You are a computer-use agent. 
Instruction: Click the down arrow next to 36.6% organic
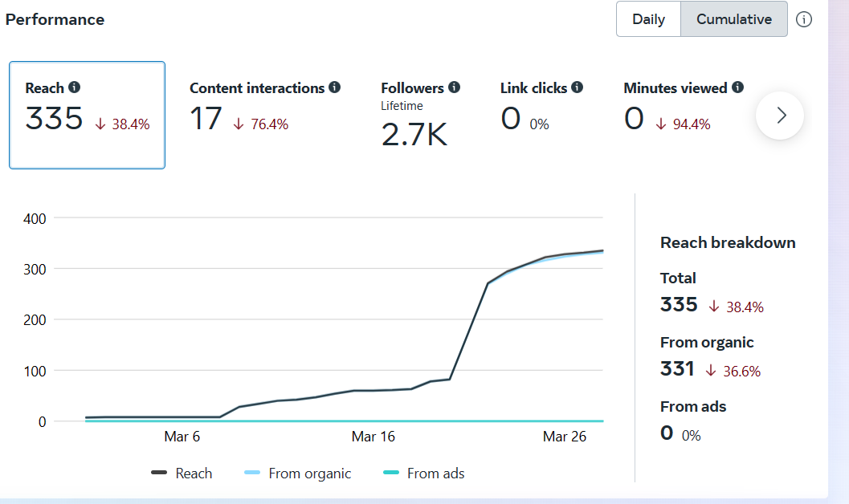point(711,371)
